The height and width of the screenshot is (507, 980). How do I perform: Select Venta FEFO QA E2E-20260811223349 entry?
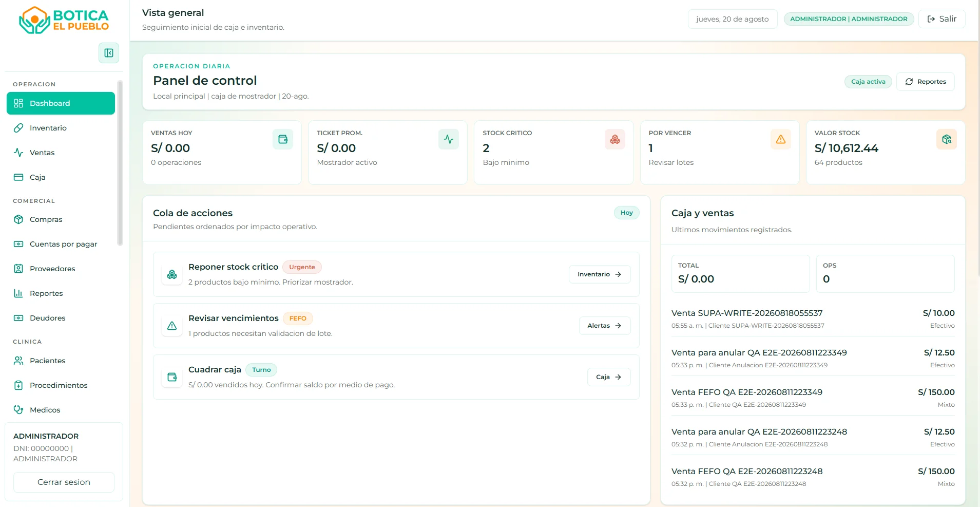click(813, 398)
